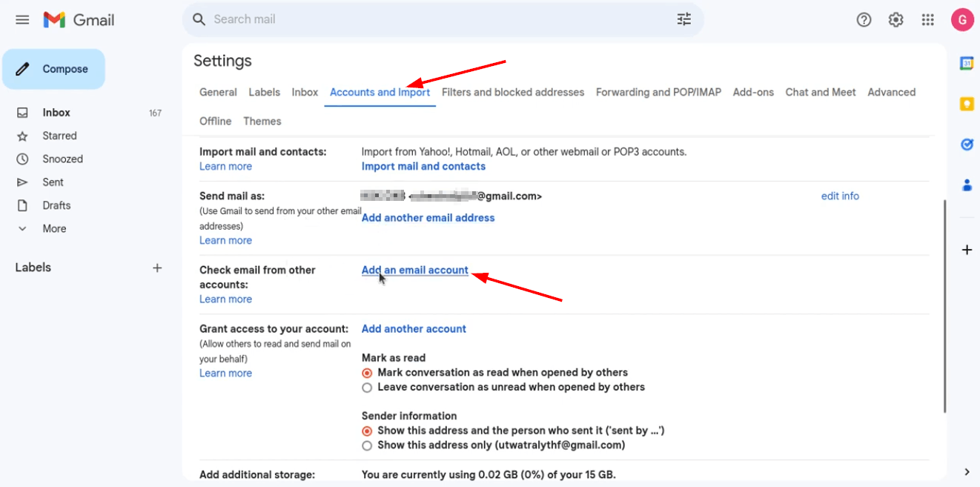Switch to Forwarding and POP/IMAP tab
The image size is (980, 487).
(x=658, y=92)
